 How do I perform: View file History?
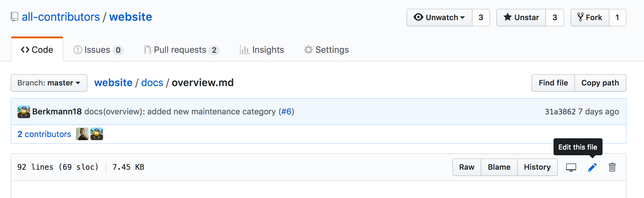[x=537, y=167]
